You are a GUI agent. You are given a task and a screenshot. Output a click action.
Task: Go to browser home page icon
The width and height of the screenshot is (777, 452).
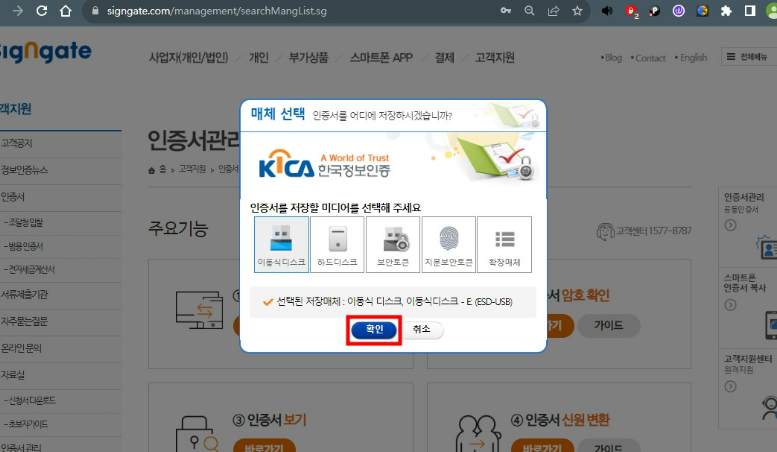click(x=65, y=10)
